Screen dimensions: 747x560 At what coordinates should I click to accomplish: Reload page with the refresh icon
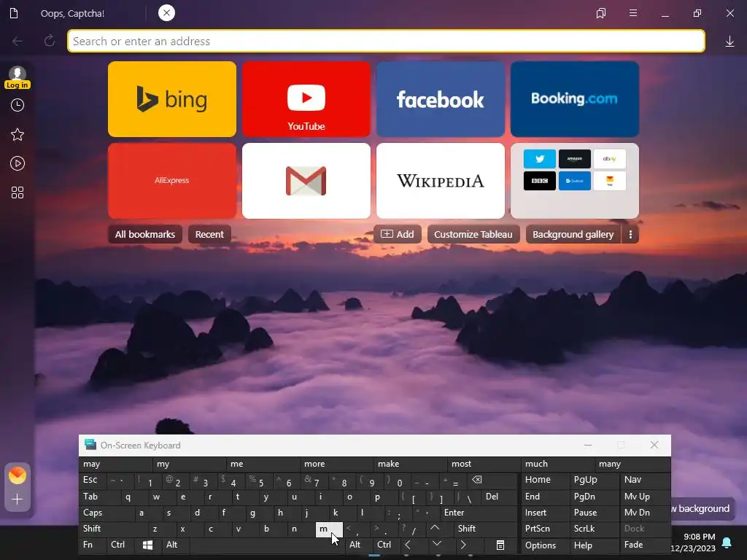[50, 42]
